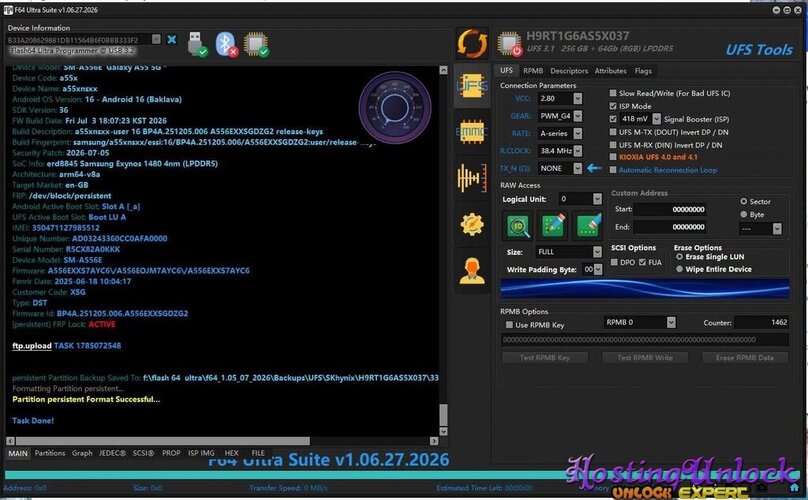Enable Automatic Reconnection Loop

click(613, 170)
